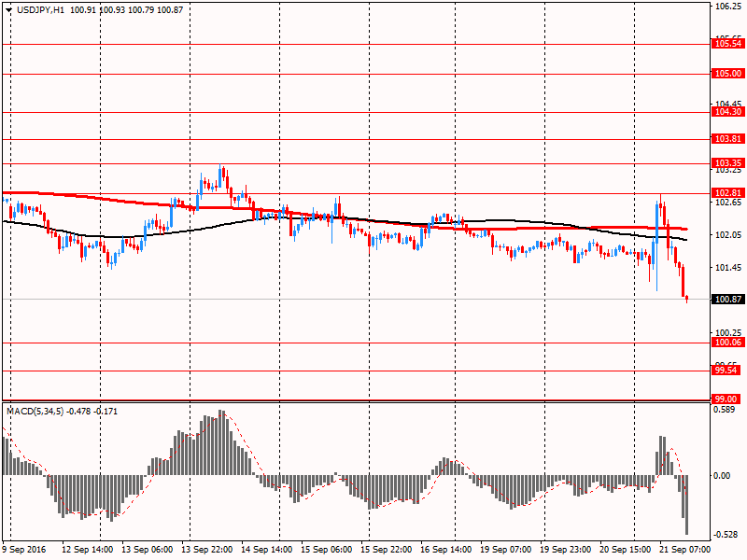The image size is (747, 560).
Task: Select the MACD(5,34,5) indicator label
Action: pos(35,412)
